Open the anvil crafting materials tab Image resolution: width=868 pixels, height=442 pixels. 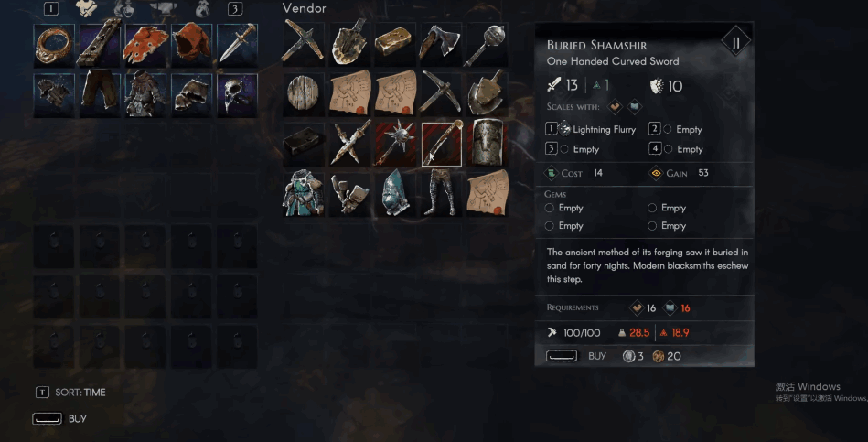coord(164,8)
